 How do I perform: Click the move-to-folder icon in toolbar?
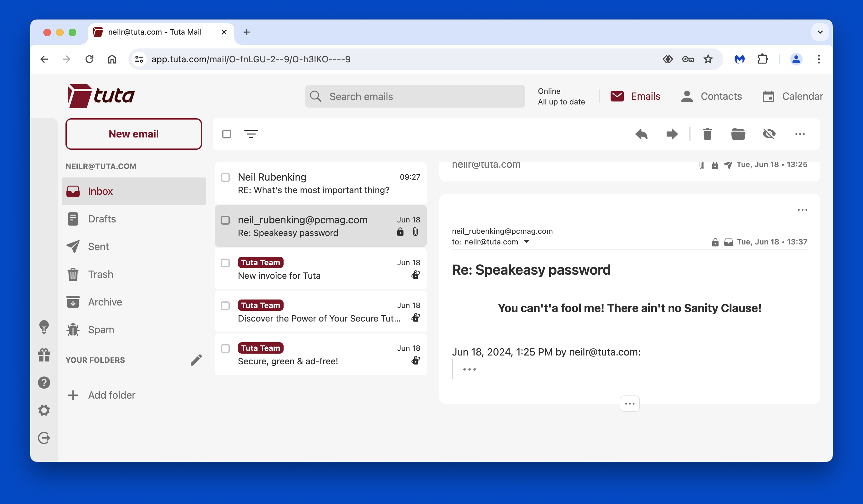point(738,134)
